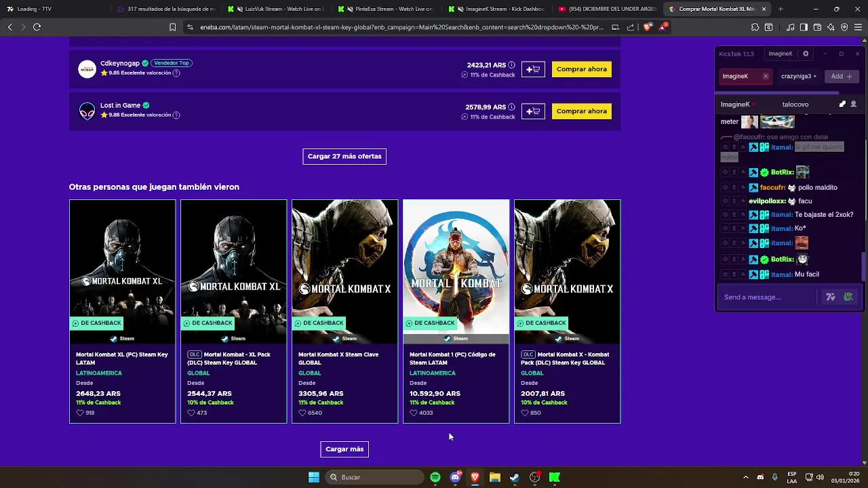Switch to LuizVuk Stream browser tab
This screenshot has height=488, width=868.
coord(275,9)
